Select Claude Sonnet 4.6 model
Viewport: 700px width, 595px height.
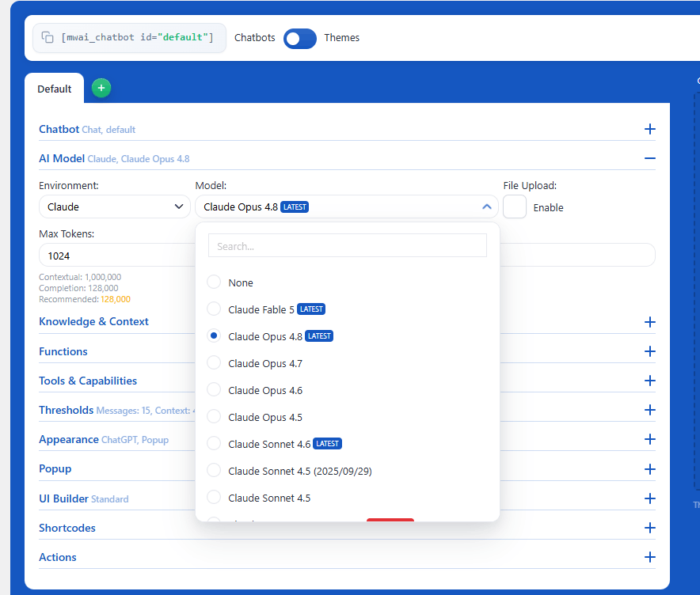pyautogui.click(x=274, y=444)
